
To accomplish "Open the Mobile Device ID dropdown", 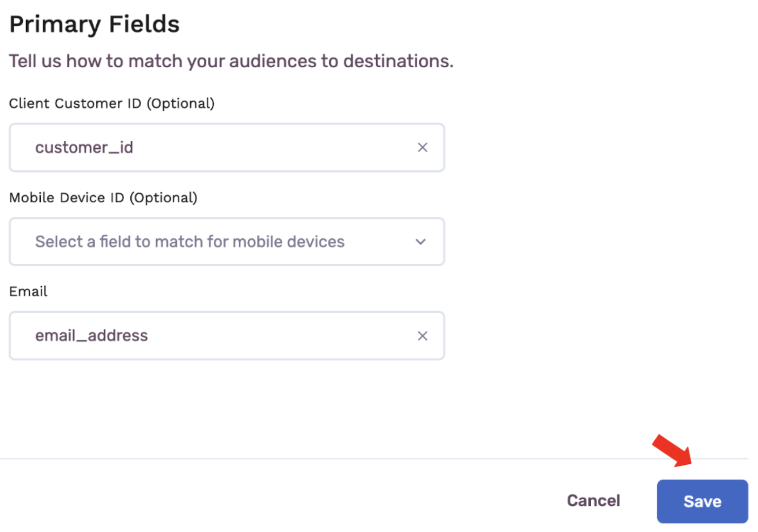I will 226,242.
